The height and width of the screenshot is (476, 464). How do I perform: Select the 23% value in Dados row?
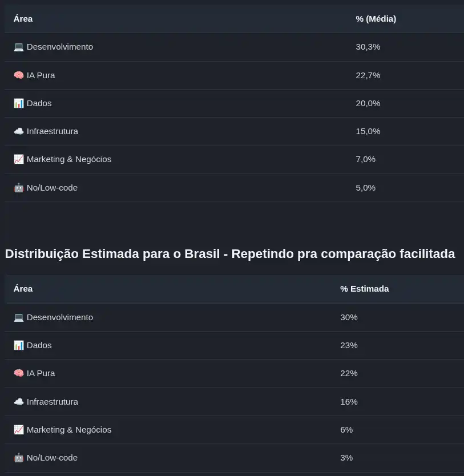349,345
